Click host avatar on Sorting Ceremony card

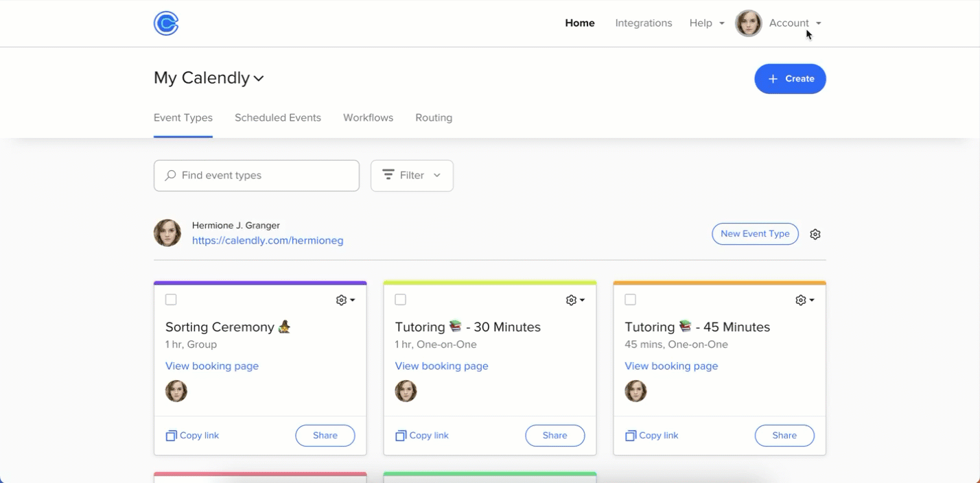[176, 391]
